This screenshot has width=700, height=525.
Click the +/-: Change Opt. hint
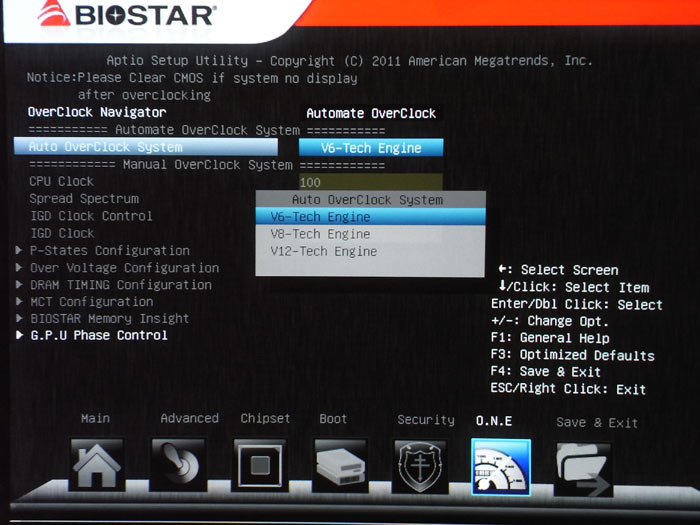pyautogui.click(x=550, y=321)
